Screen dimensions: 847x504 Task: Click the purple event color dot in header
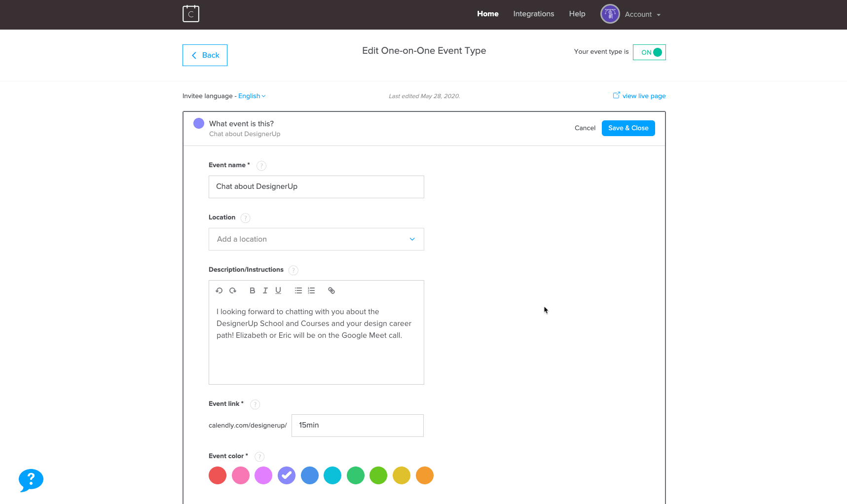click(199, 123)
